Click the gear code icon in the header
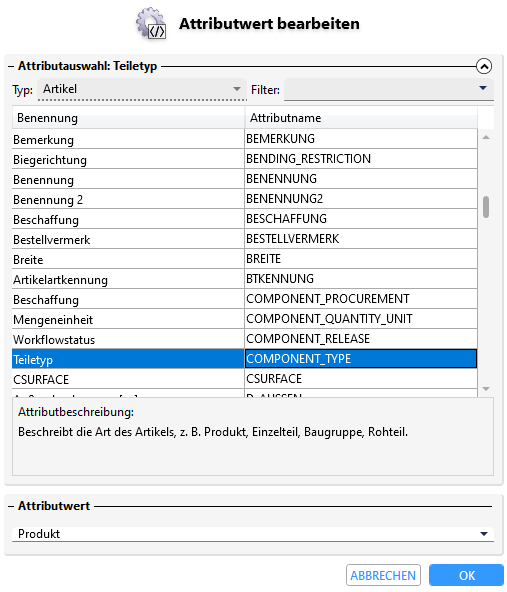This screenshot has height=592, width=507. tap(151, 23)
